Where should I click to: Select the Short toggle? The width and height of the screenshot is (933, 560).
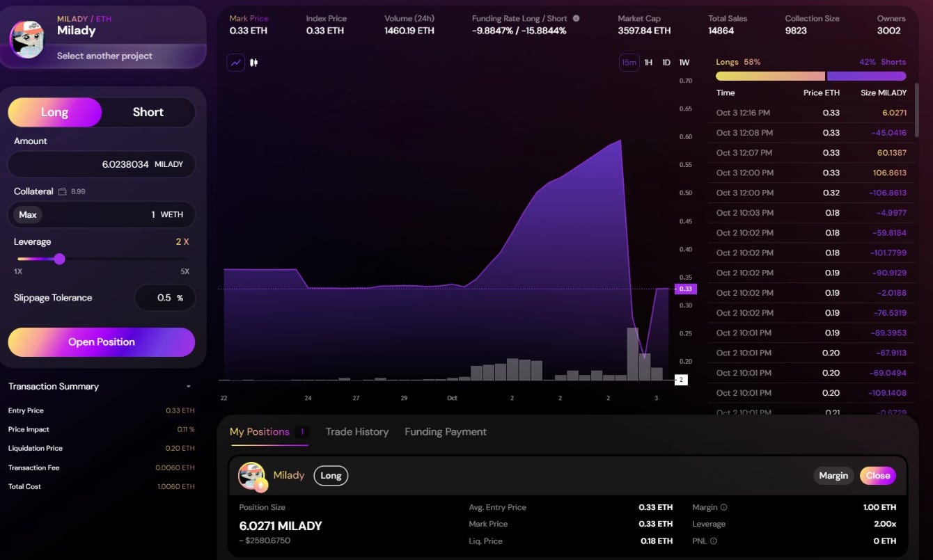coord(148,112)
